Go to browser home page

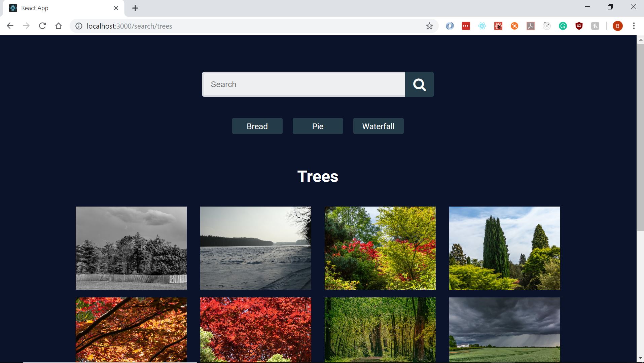click(59, 26)
